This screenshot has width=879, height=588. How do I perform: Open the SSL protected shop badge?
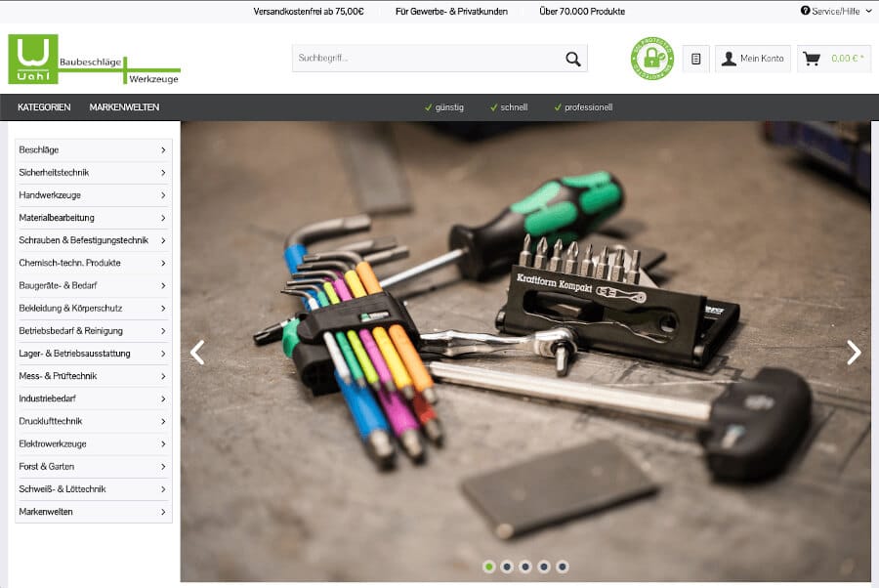pyautogui.click(x=651, y=59)
